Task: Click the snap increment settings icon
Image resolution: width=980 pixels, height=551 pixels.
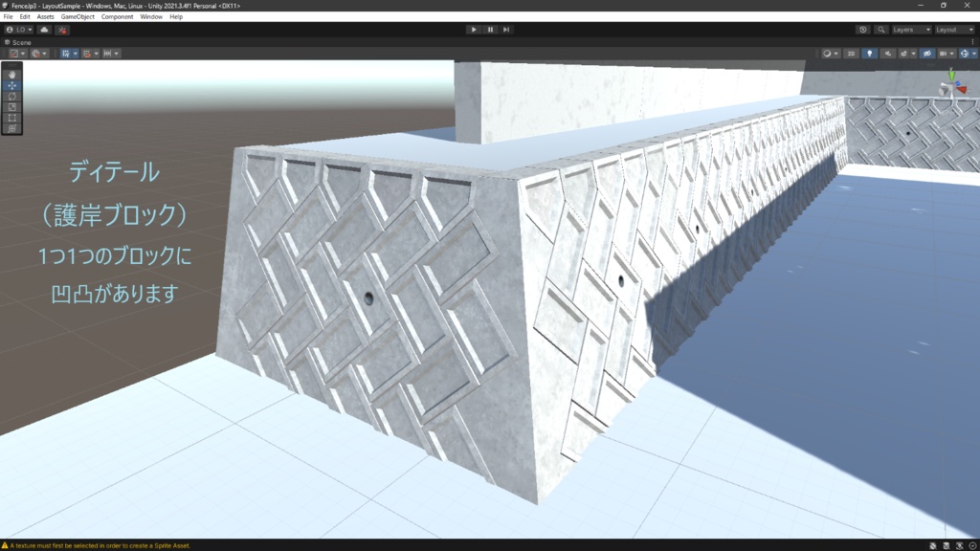Action: (x=107, y=54)
